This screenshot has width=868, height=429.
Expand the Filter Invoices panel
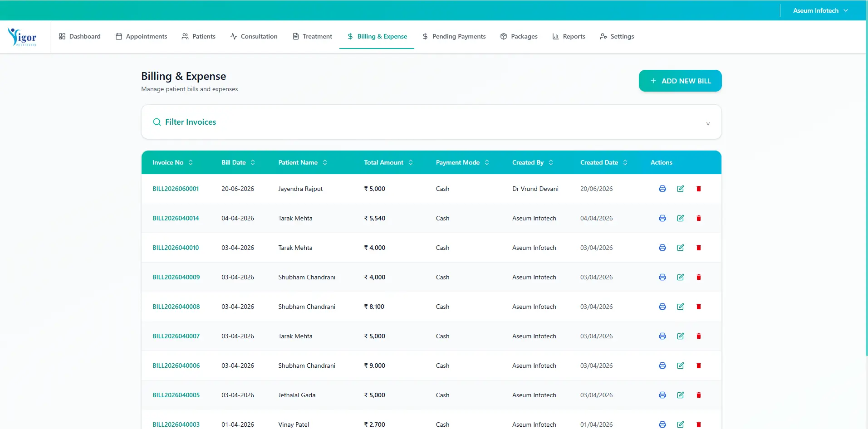(x=431, y=122)
